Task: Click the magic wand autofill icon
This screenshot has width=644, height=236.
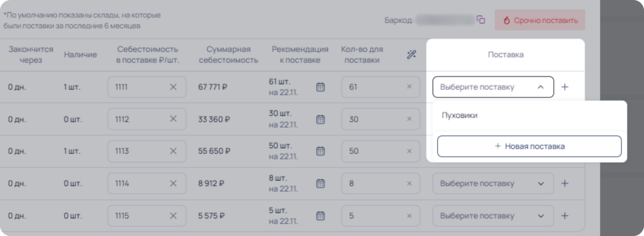Action: [x=411, y=55]
